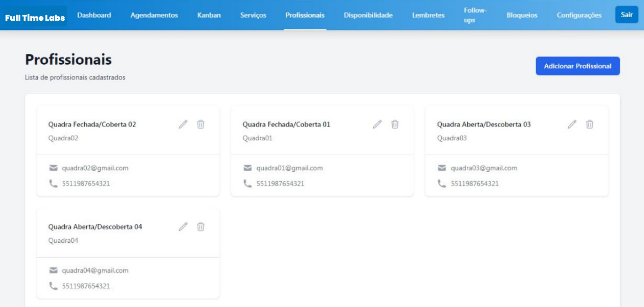Edit Quadra Fechada/Coberta 02 with pencil icon
This screenshot has width=644, height=307.
[183, 124]
